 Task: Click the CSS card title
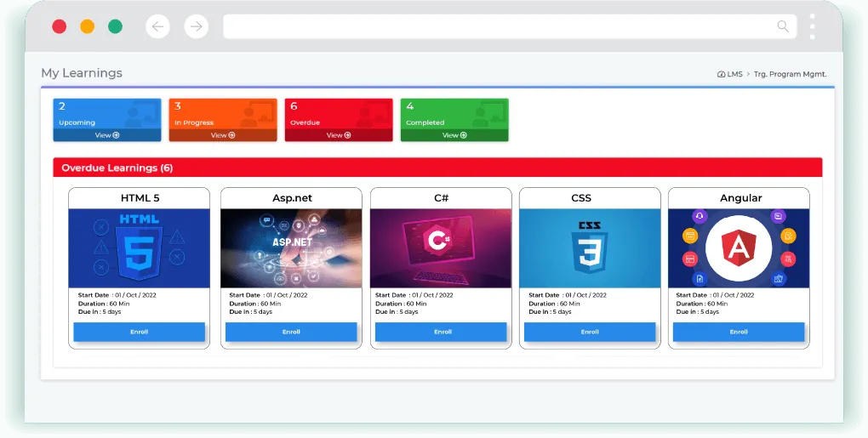[x=581, y=198]
